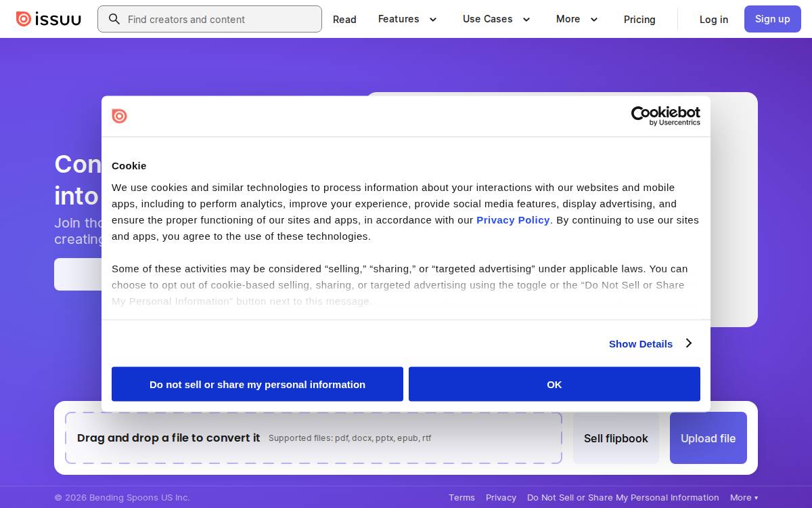The image size is (812, 508).
Task: Click the Log in link
Action: 714,20
